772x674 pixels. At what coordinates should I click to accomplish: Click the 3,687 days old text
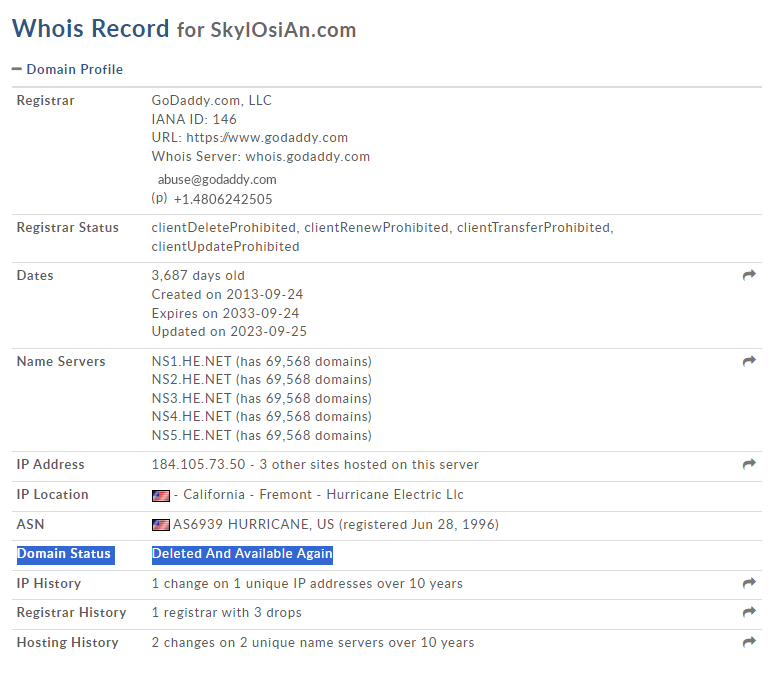tap(198, 276)
